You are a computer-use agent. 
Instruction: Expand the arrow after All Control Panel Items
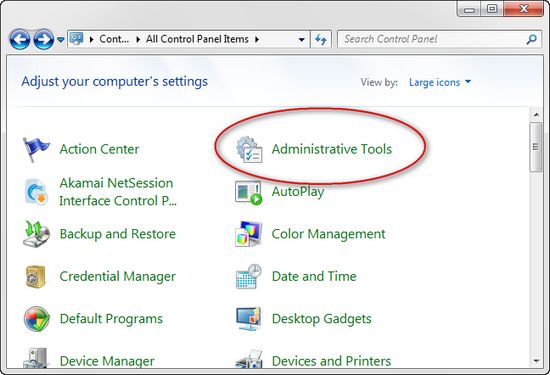[257, 39]
